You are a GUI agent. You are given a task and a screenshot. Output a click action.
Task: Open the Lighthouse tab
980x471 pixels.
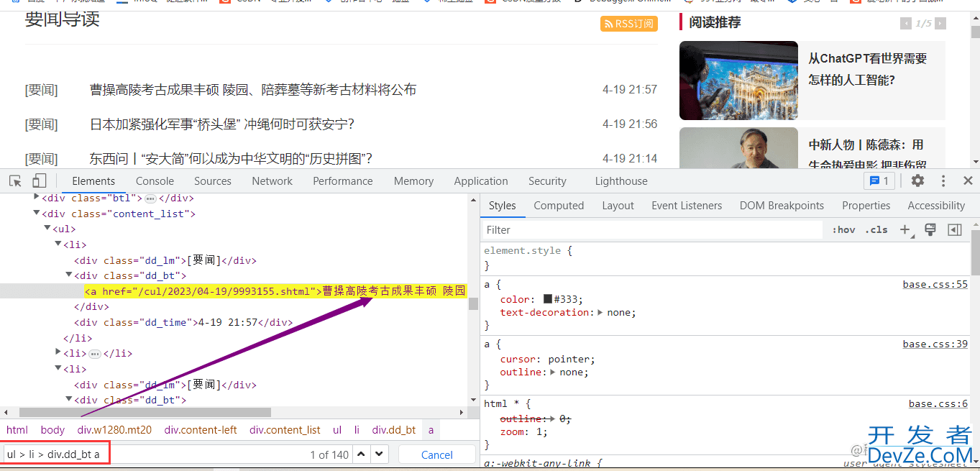click(621, 181)
